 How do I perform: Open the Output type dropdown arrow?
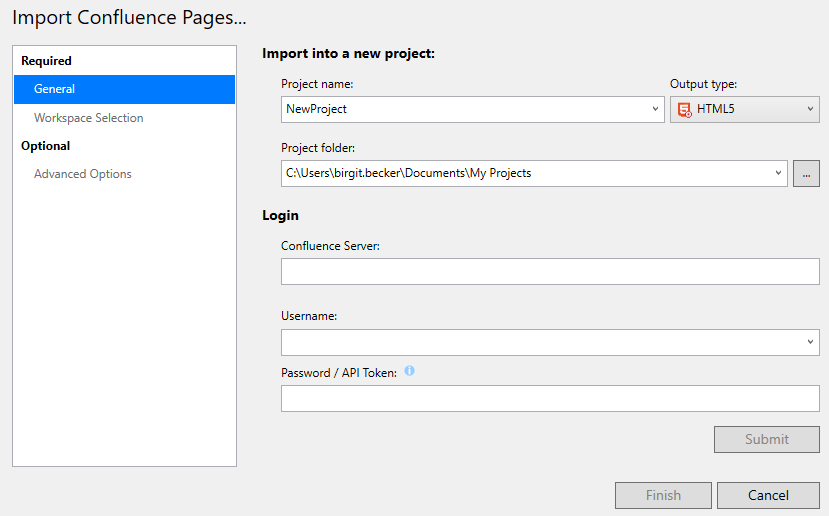point(810,109)
